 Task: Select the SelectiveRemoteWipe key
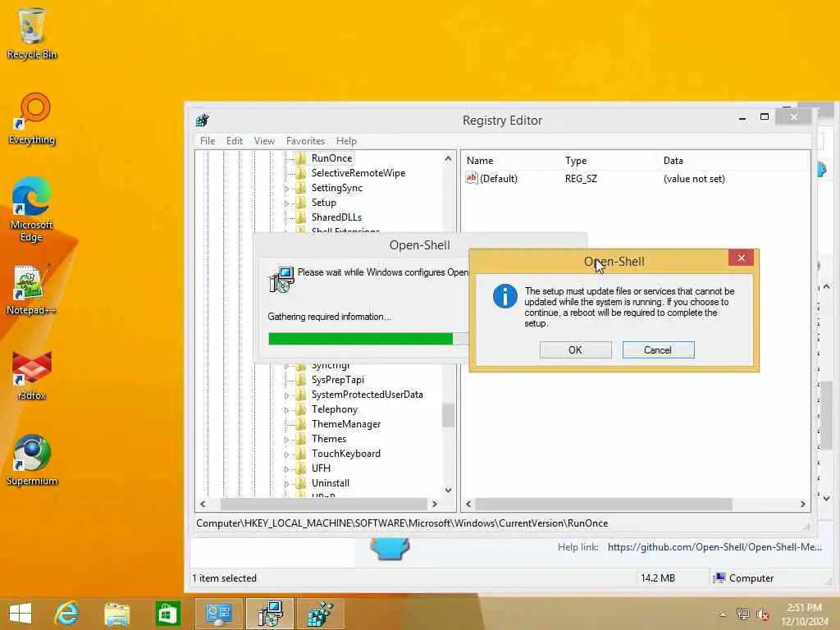pyautogui.click(x=358, y=173)
